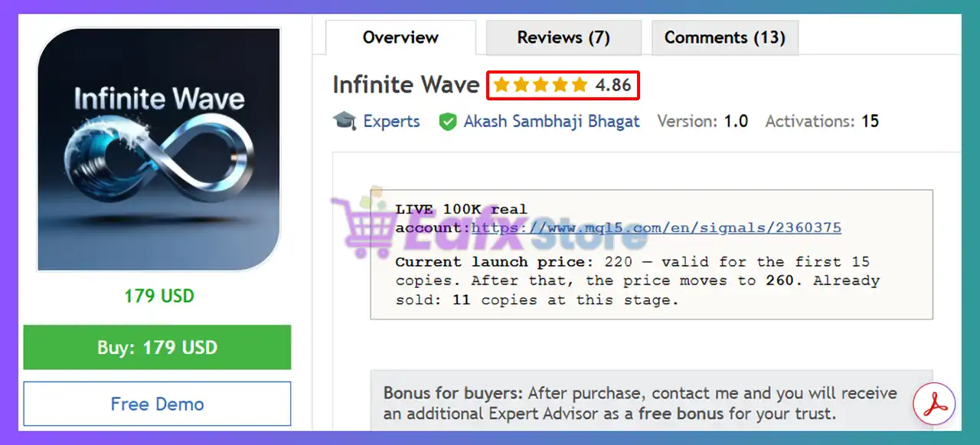The width and height of the screenshot is (980, 445).
Task: Click the green Buy: 179 USD button
Action: coord(157,347)
